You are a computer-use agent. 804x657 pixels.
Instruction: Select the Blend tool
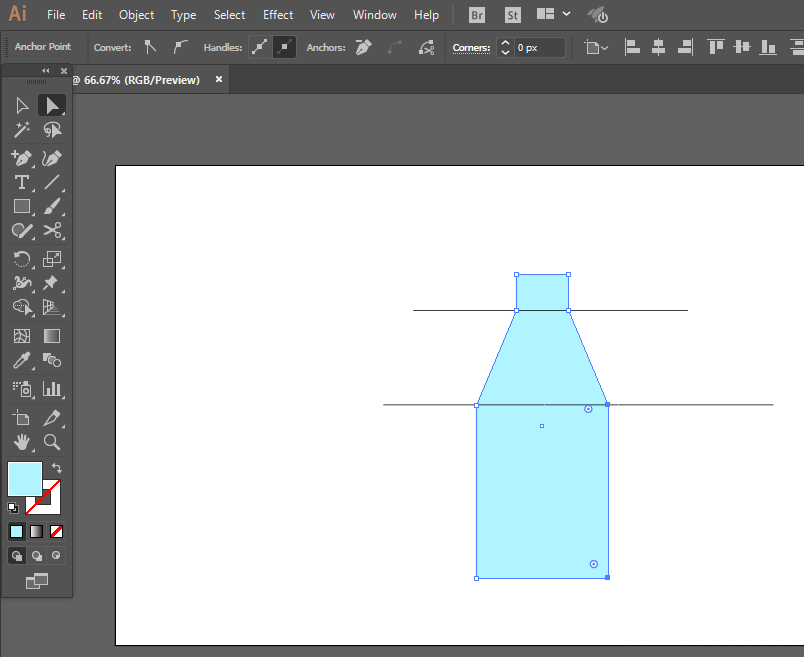tap(52, 361)
